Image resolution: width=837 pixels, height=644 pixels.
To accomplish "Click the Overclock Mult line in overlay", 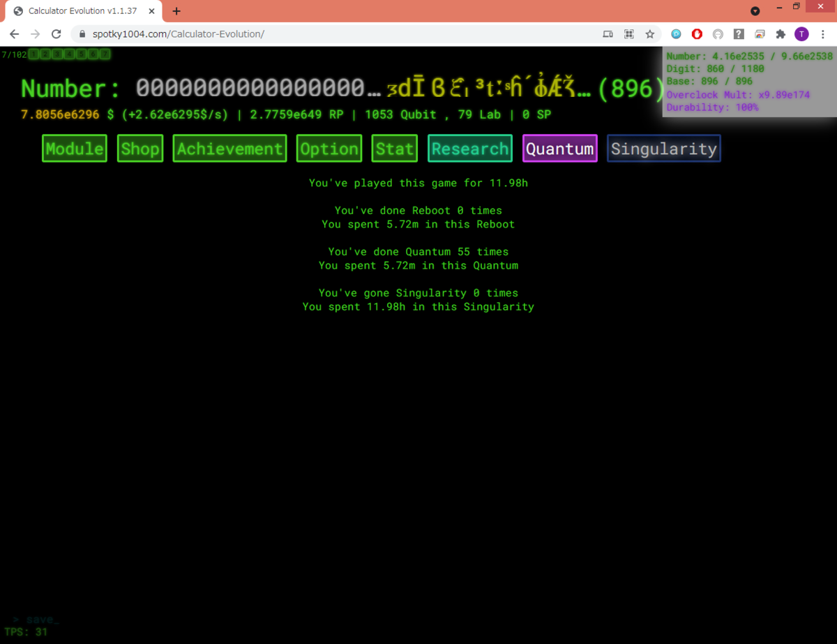I will point(738,94).
